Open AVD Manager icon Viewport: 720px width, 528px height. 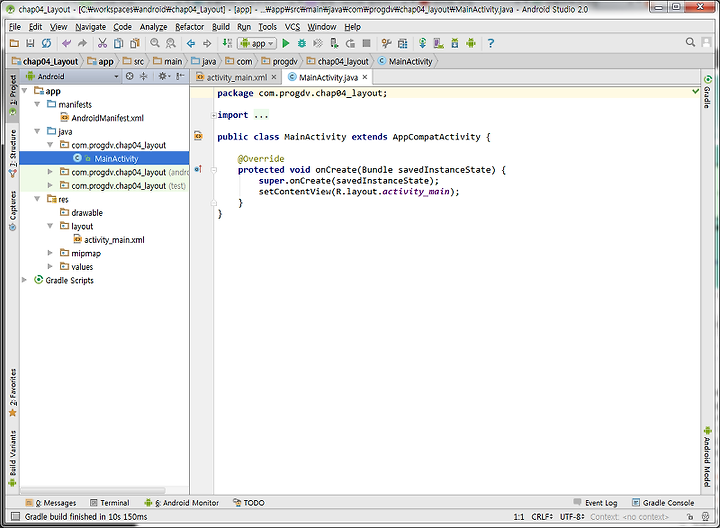(x=439, y=43)
